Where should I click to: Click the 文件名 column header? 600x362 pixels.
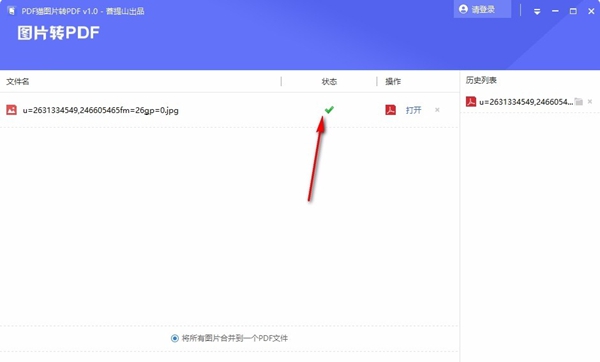click(x=18, y=82)
